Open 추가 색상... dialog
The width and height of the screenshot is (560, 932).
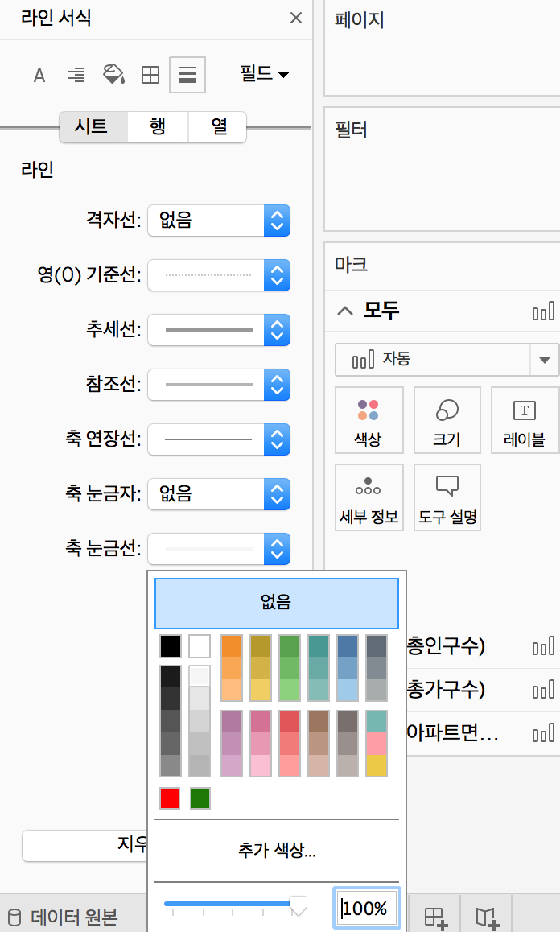point(277,850)
